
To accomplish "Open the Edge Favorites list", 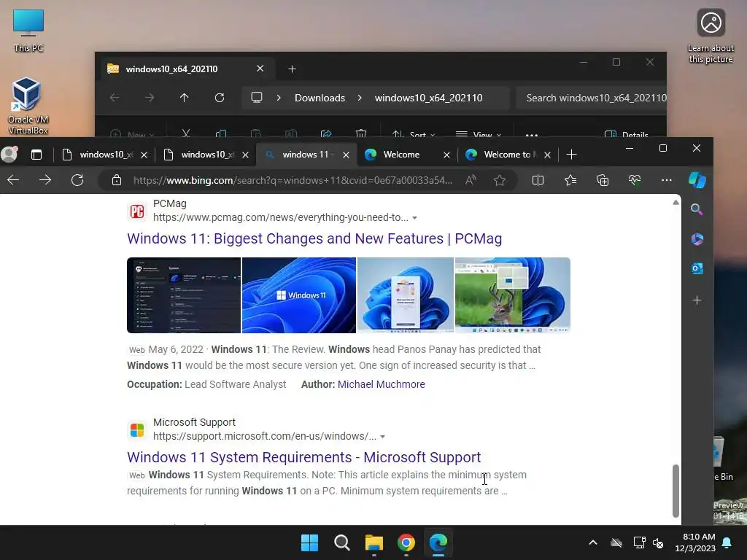I will (x=570, y=180).
